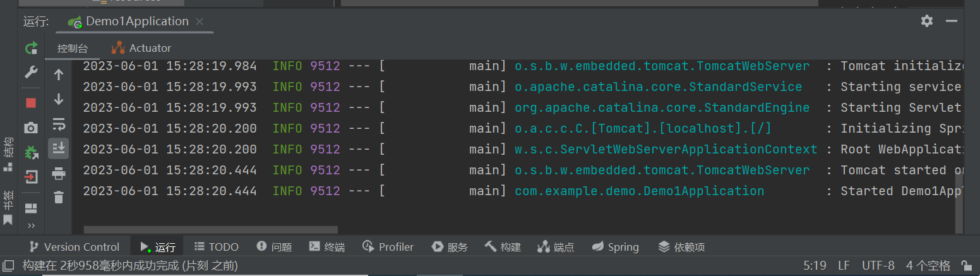Viewport: 980px width, 276px height.
Task: Click the exit icon with red arrow
Action: point(31,177)
